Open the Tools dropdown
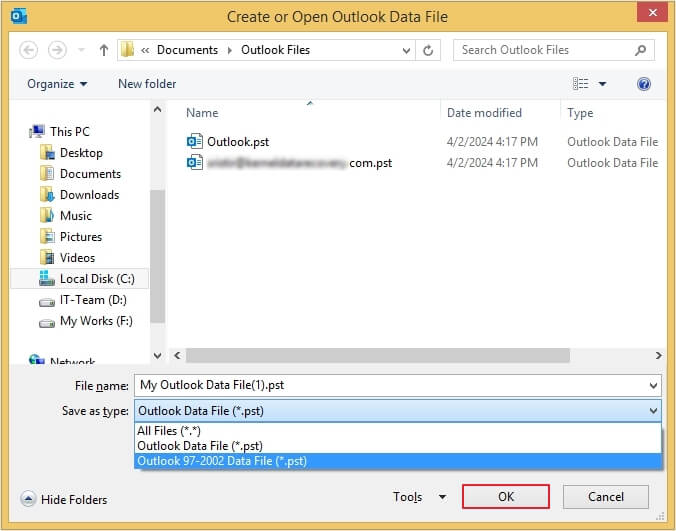 [x=419, y=497]
